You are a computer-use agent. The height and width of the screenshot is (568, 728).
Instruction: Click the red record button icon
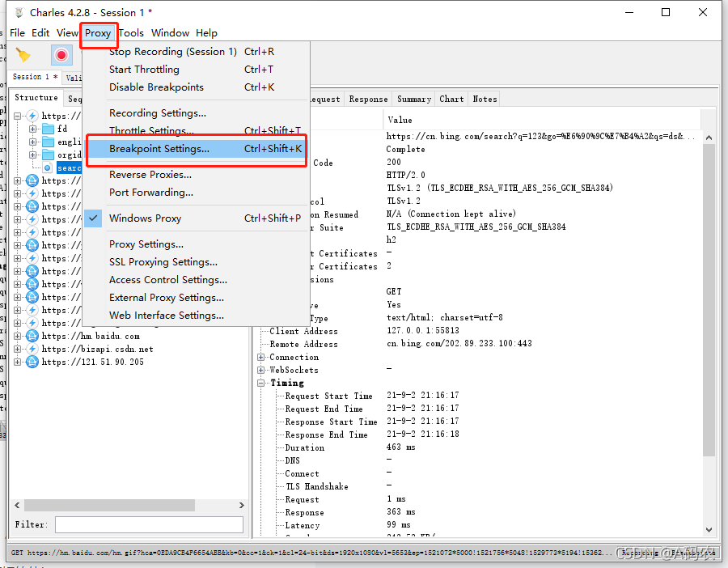(61, 55)
